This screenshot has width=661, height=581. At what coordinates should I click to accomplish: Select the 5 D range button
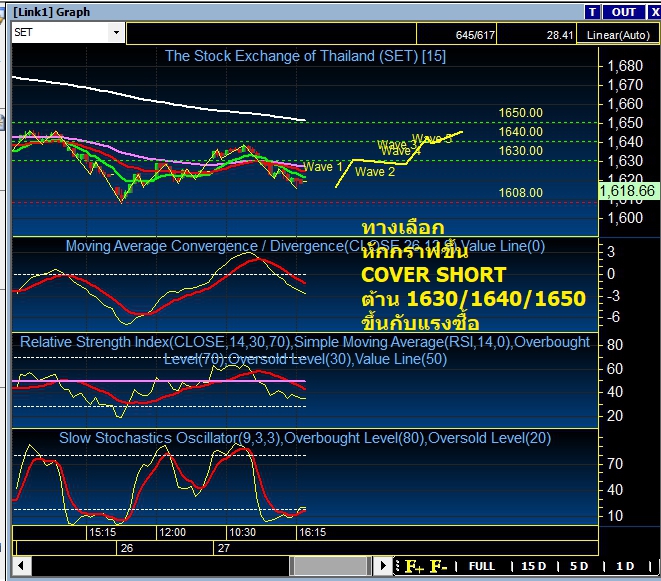pyautogui.click(x=579, y=566)
